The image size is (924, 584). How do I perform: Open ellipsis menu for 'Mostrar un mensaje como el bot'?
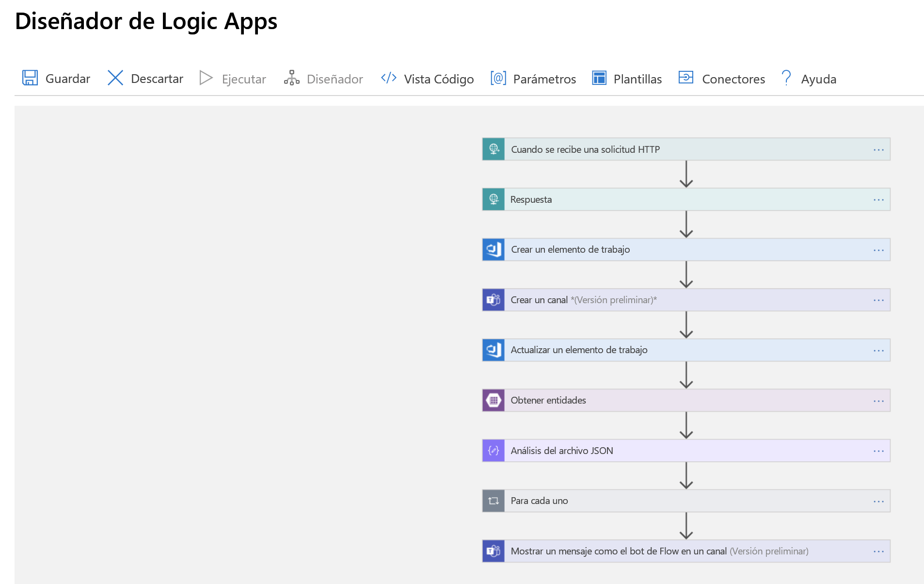point(878,552)
